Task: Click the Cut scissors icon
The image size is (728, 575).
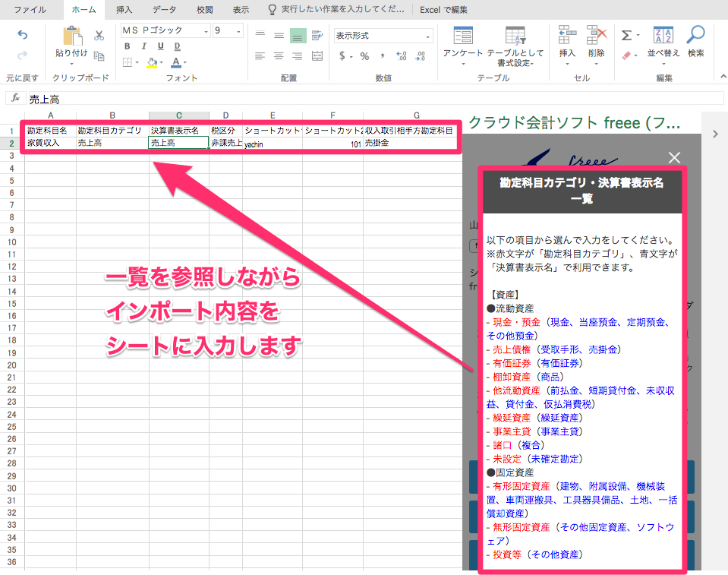Action: (99, 35)
